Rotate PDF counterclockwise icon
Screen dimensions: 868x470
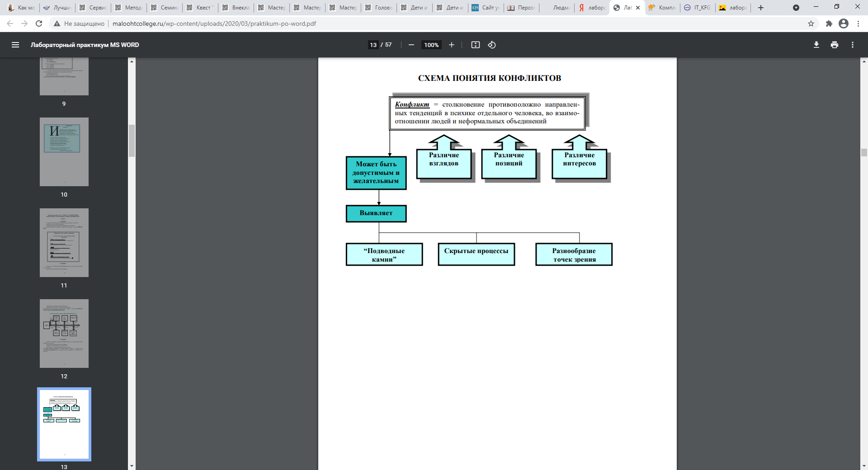point(492,45)
